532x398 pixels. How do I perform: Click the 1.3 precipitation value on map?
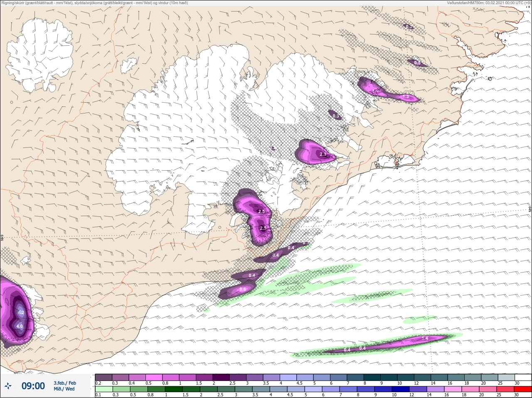[406, 97]
